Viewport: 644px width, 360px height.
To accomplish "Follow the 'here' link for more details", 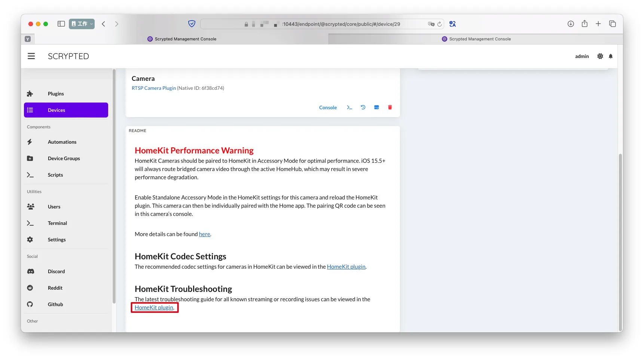I will 204,234.
